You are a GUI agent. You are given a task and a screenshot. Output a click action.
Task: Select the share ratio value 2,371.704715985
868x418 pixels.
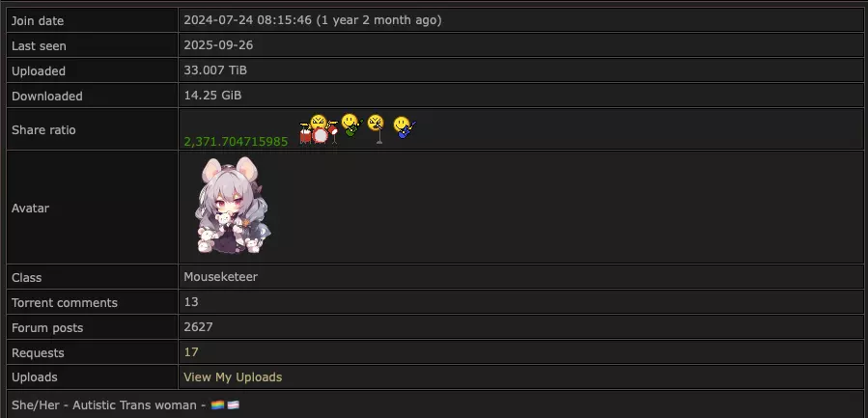coord(236,142)
